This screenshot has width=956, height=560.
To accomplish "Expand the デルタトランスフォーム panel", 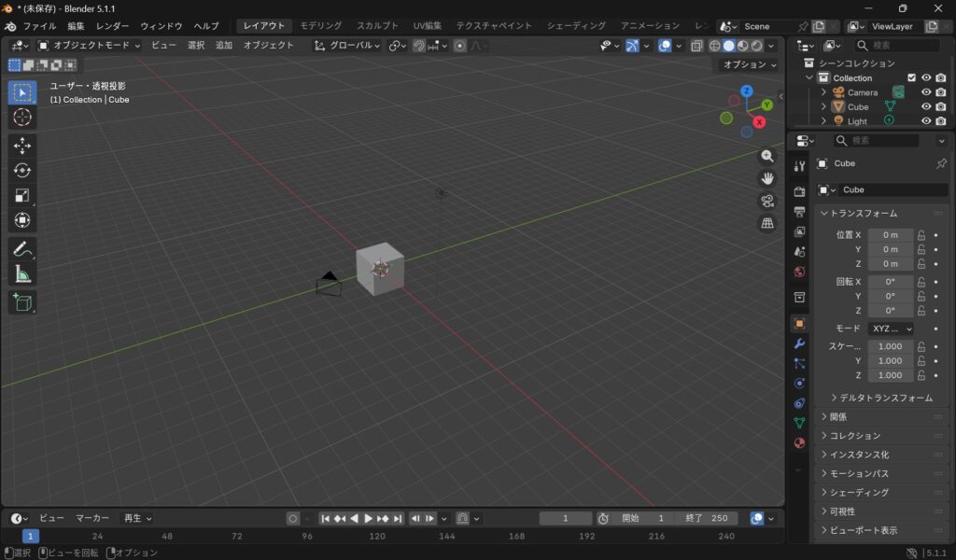I will tap(880, 398).
